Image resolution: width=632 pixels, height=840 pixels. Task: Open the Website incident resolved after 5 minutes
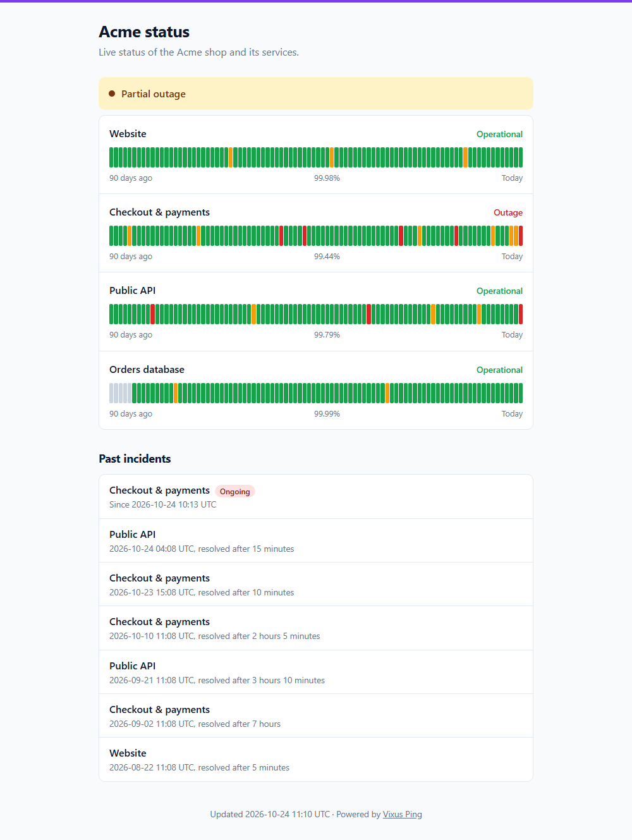316,759
